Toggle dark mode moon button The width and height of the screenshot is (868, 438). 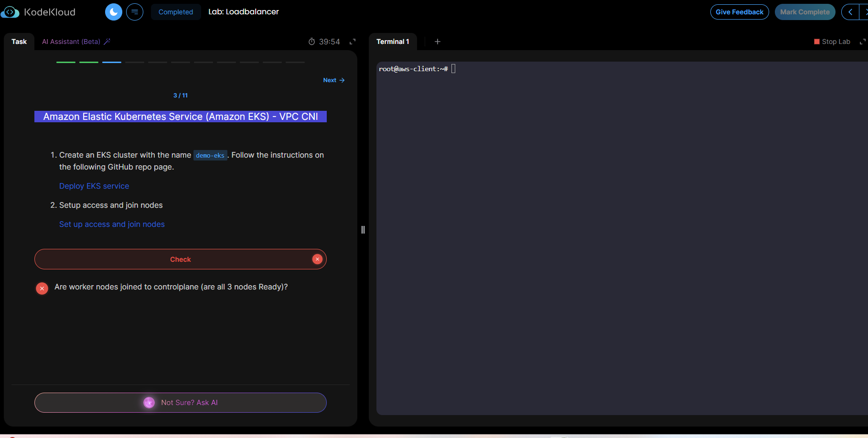click(114, 12)
